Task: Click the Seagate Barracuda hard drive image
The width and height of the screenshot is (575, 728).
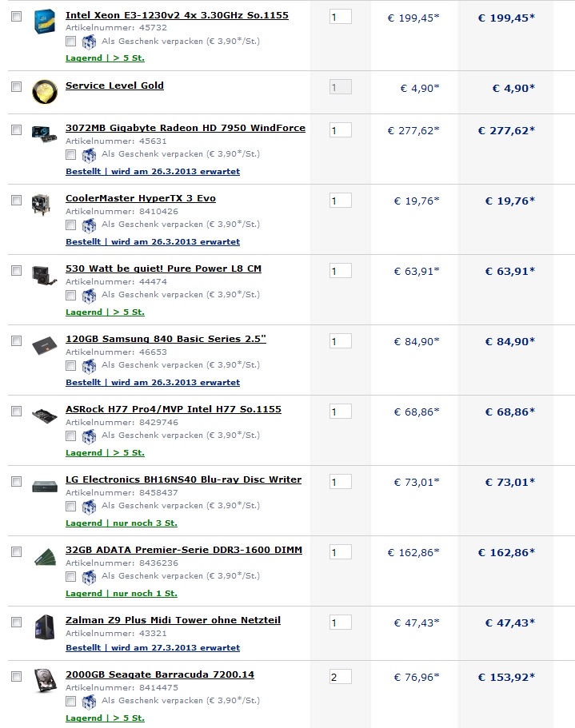Action: click(45, 681)
